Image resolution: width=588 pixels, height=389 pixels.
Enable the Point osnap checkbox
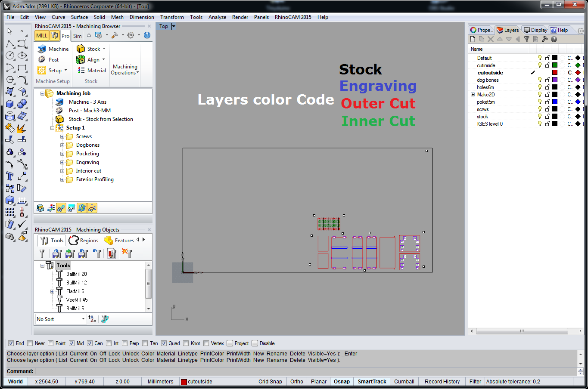50,343
